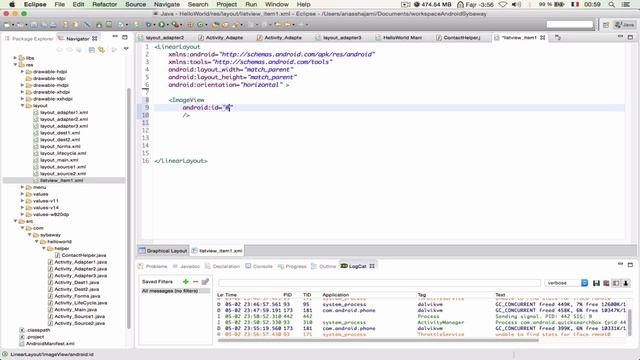The image size is (640, 360).
Task: Click Collapse All icon in Navigator panel
Action: click(92, 49)
